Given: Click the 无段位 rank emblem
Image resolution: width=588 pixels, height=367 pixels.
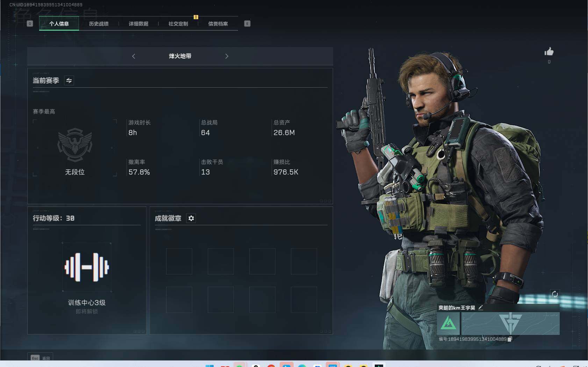Looking at the screenshot, I should [x=75, y=145].
